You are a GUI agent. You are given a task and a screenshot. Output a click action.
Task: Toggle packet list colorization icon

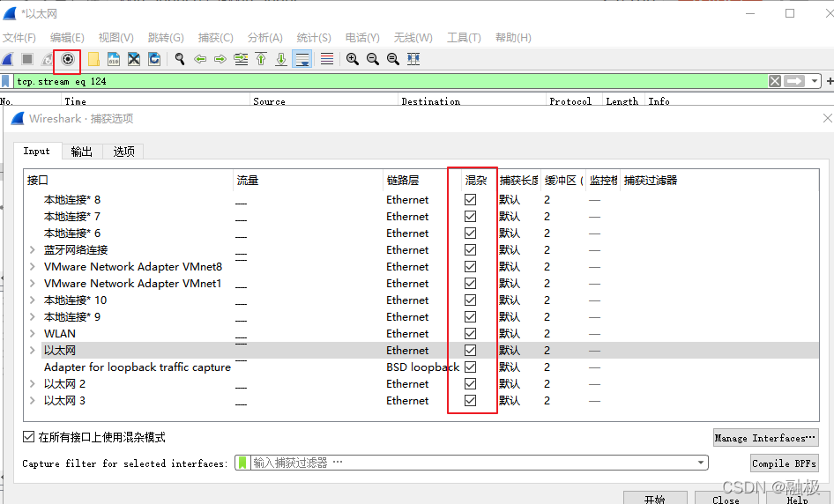click(327, 59)
